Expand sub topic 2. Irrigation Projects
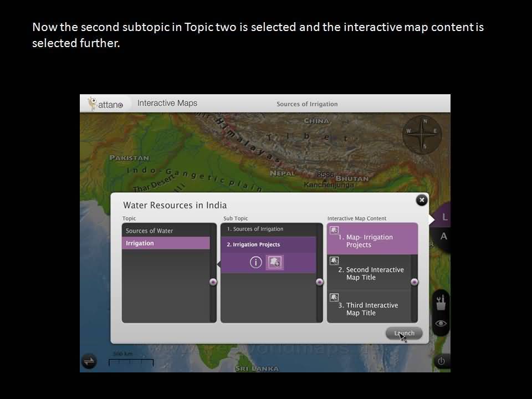Screen dimensions: 532x399 pos(268,244)
